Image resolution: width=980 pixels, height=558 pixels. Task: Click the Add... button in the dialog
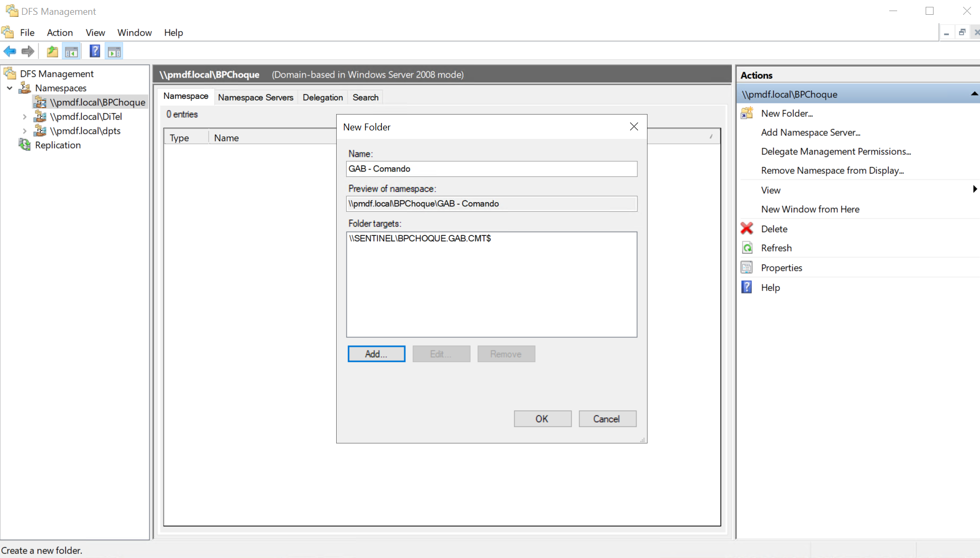[376, 354]
